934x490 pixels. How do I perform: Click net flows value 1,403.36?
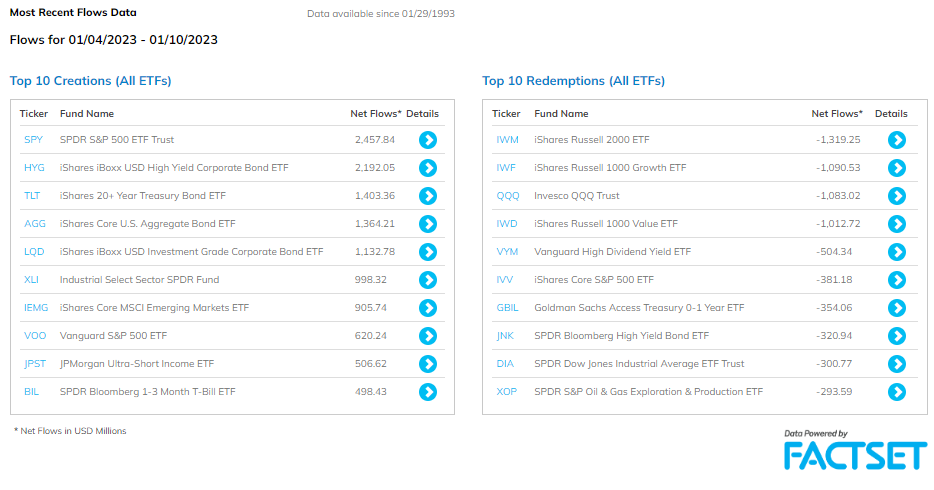pos(375,196)
